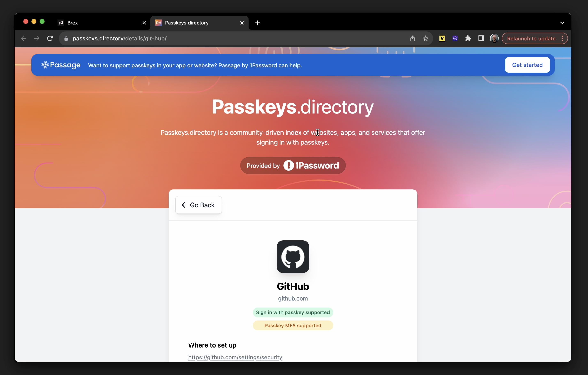This screenshot has width=588, height=375.
Task: Click the share page icon
Action: [x=412, y=39]
